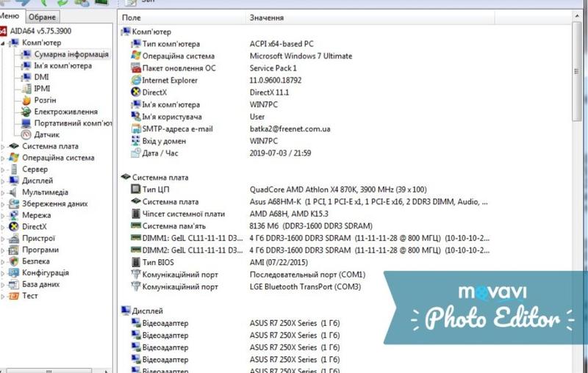Screen dimensions: 588x373
Task: Open the База даних database icon
Action: point(14,284)
